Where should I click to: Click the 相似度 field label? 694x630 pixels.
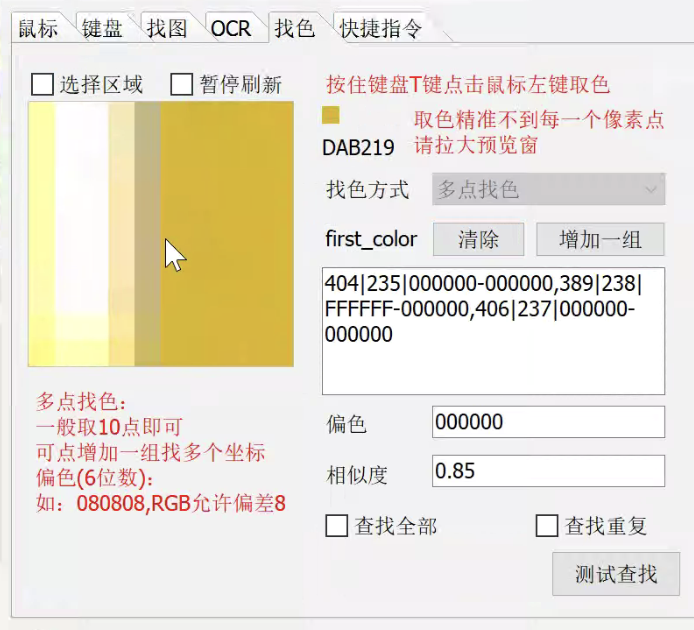[x=357, y=475]
